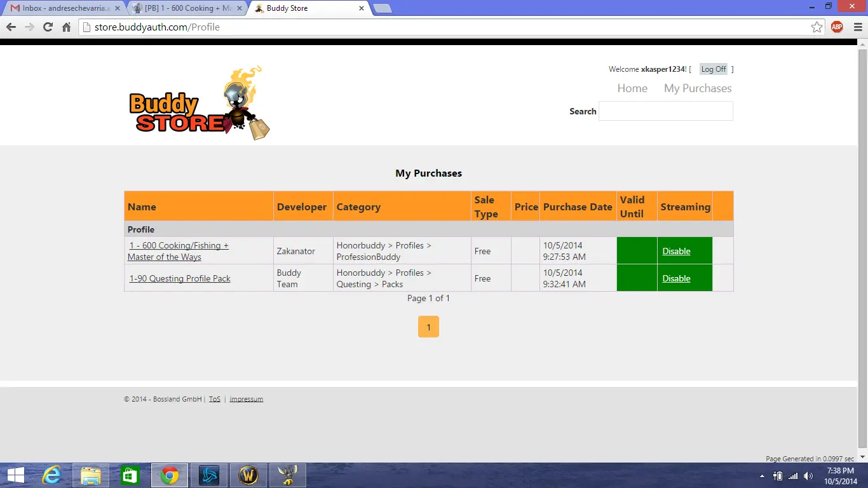The height and width of the screenshot is (488, 868).
Task: Open the ToS footer link
Action: pyautogui.click(x=215, y=399)
